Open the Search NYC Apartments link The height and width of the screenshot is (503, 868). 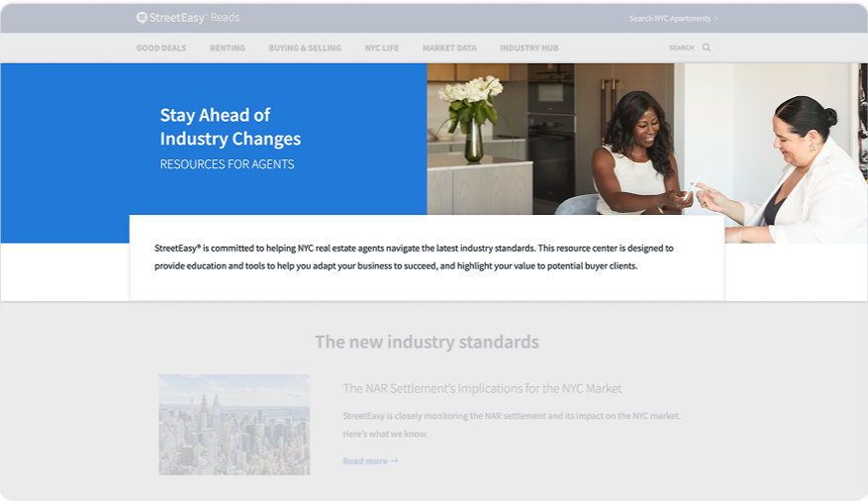click(673, 18)
